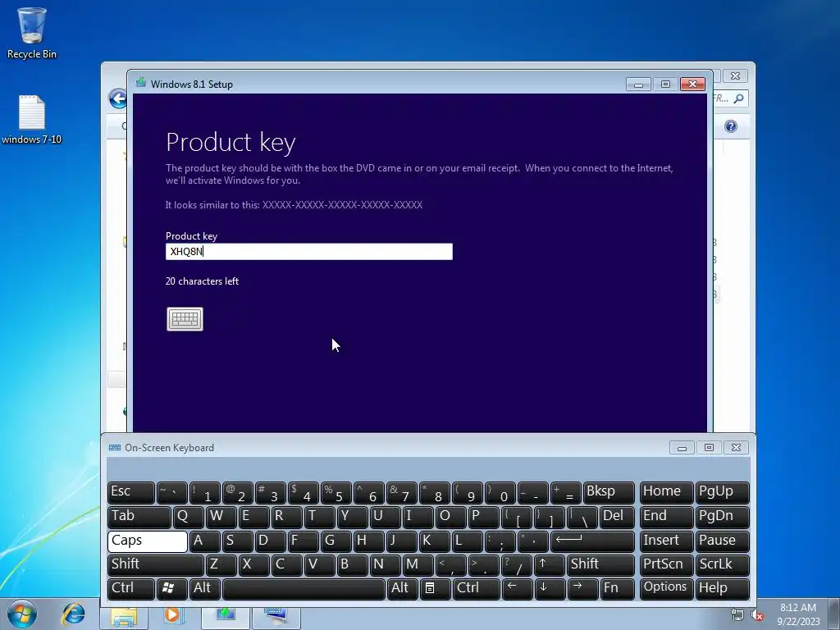Click the muted volume tray icon

point(757,615)
